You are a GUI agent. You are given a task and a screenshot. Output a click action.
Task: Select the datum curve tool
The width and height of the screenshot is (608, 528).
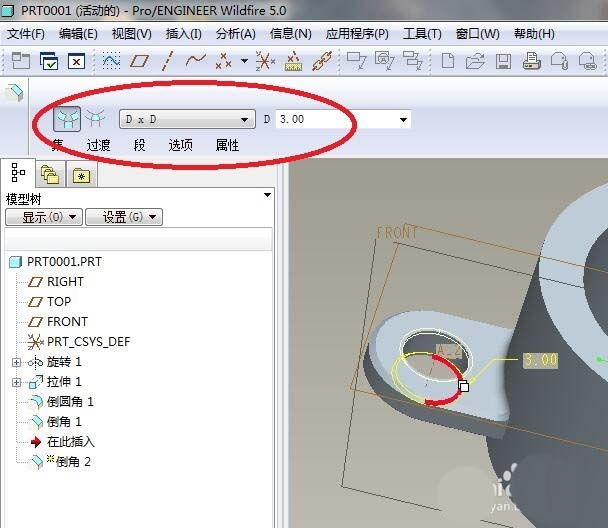click(x=195, y=60)
